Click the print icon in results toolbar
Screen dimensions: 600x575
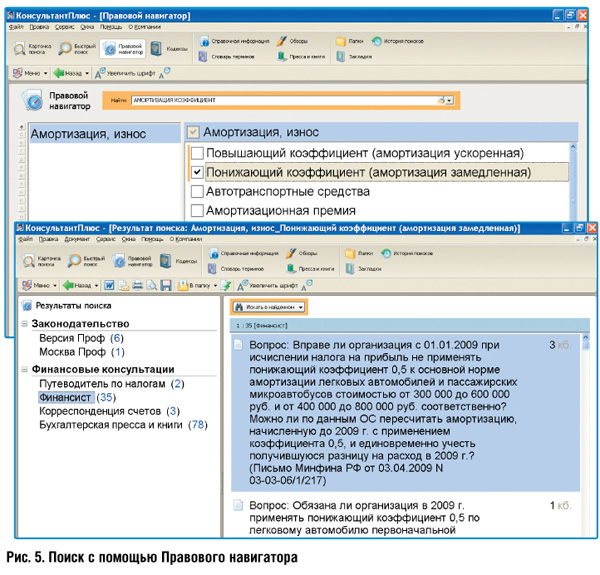click(x=138, y=285)
